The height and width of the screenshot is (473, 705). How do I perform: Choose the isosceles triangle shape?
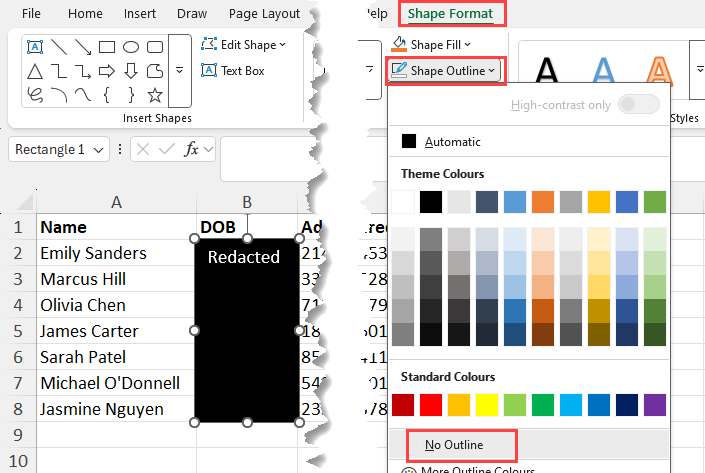(35, 71)
